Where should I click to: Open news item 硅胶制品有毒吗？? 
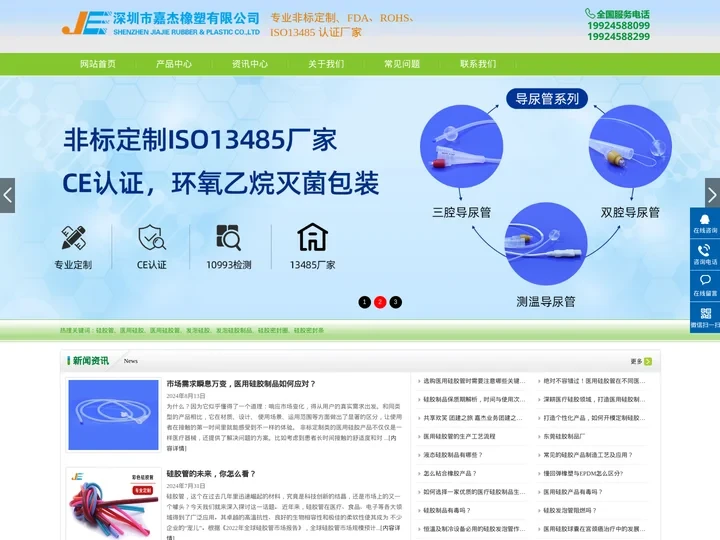pos(447,510)
